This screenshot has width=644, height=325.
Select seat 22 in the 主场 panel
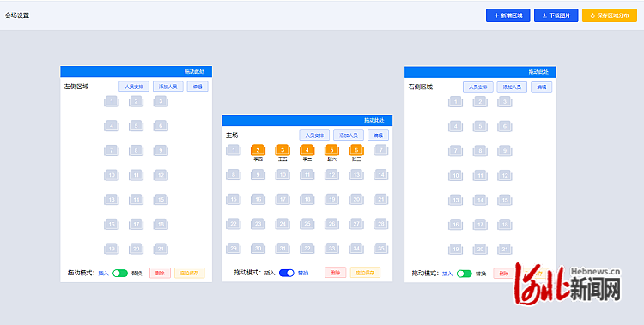click(234, 224)
